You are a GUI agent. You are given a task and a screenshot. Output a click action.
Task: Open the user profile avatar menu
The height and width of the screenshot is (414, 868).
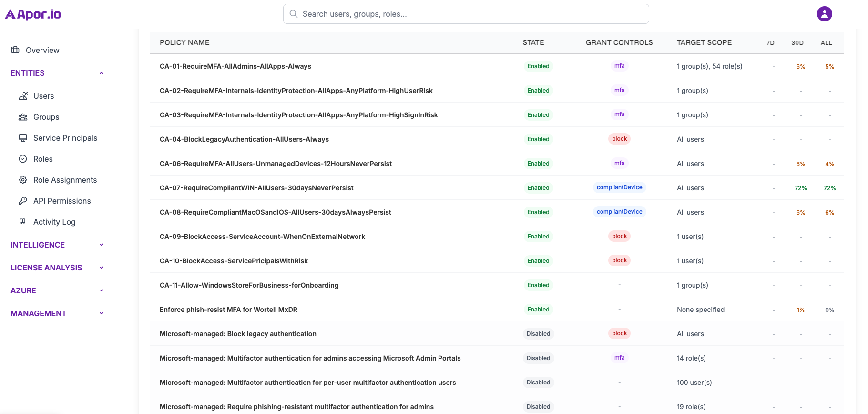coord(824,14)
